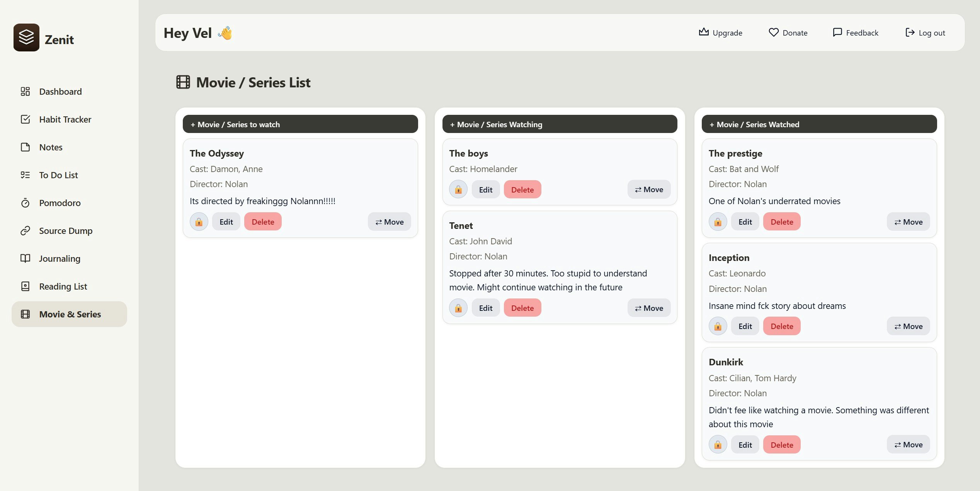
Task: Click the Reading List icon
Action: 25,286
